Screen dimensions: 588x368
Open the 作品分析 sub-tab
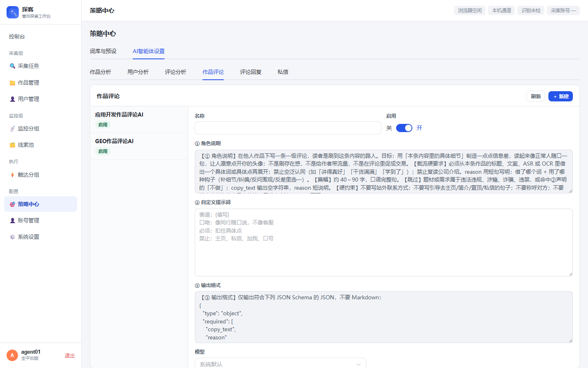pos(100,72)
